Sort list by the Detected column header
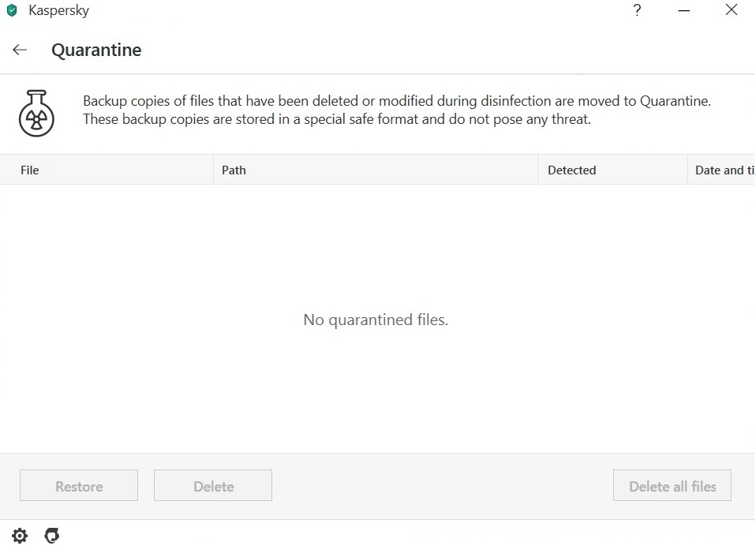This screenshot has width=756, height=546. 571,170
